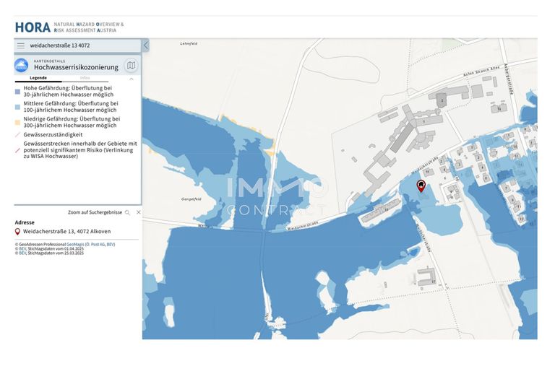Open the map selection icon button
This screenshot has width=555, height=392.
(x=131, y=66)
